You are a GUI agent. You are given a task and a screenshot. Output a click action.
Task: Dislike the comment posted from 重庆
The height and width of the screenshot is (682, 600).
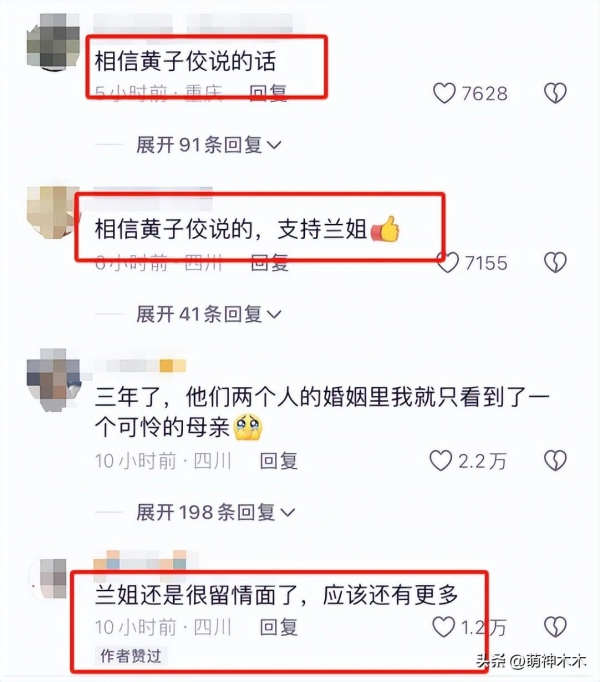(556, 93)
